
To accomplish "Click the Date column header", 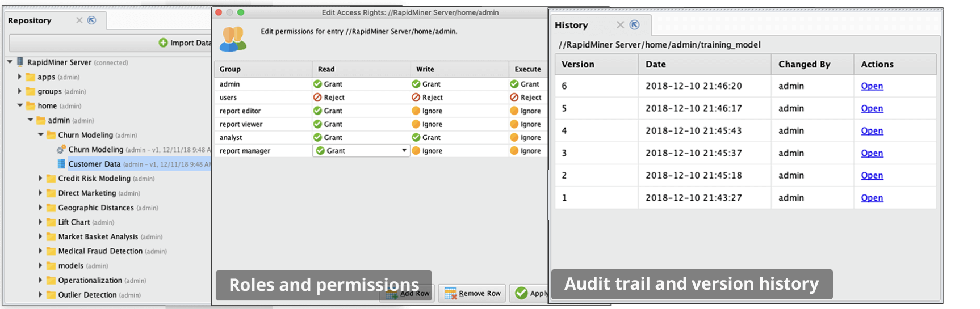I will (x=656, y=65).
